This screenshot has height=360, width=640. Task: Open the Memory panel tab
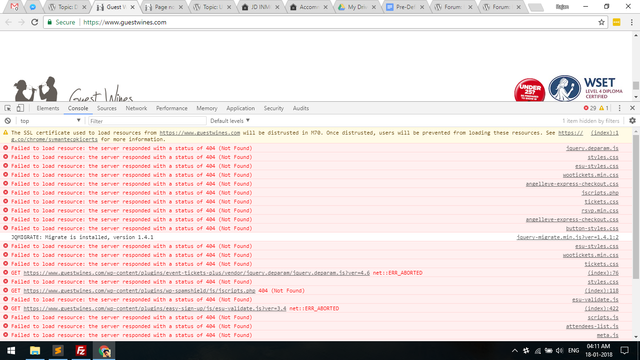(207, 108)
